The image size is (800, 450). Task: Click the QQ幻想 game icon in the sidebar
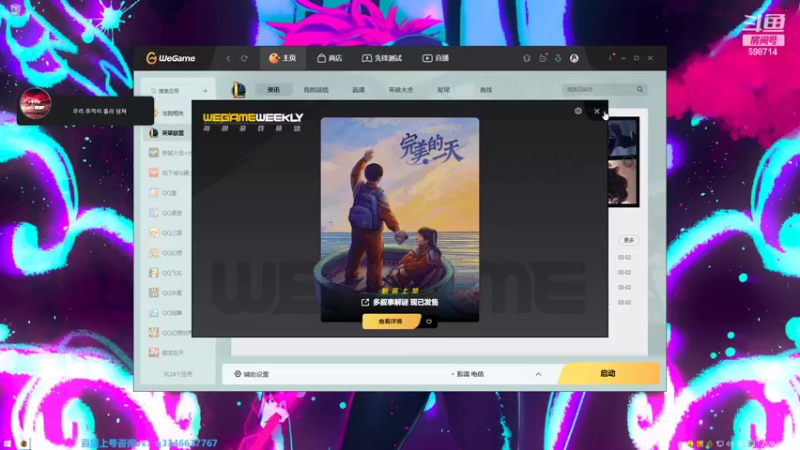[154, 253]
